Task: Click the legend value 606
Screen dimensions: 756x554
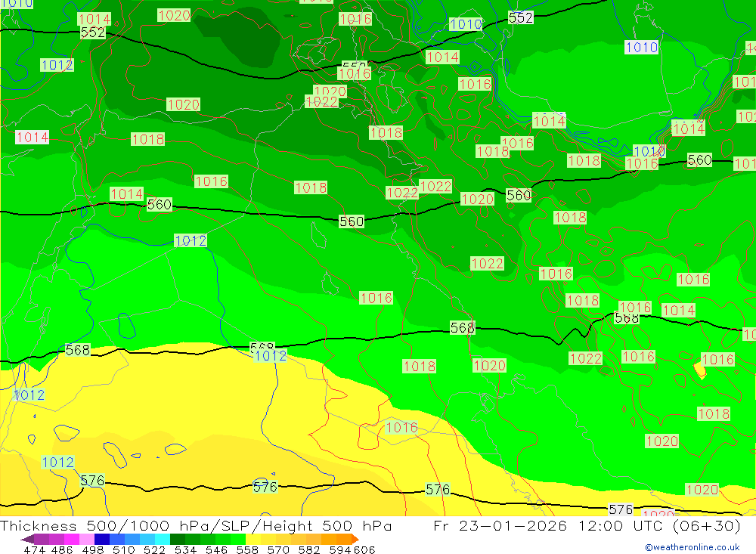Action: tap(364, 549)
